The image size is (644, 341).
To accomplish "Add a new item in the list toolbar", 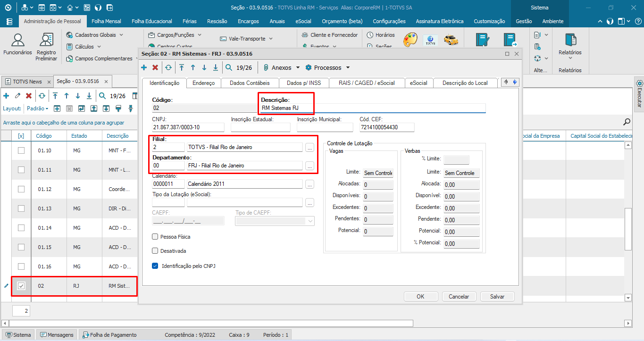I will pos(6,96).
